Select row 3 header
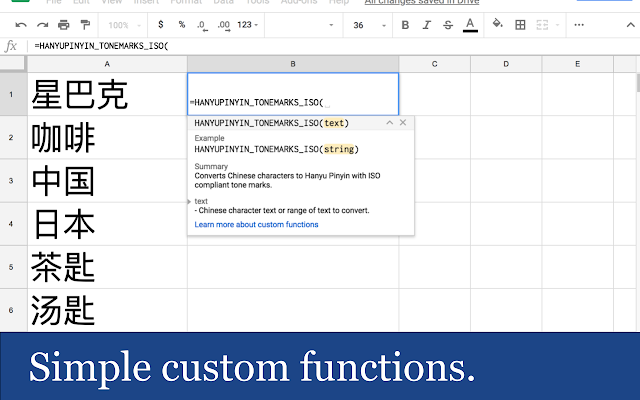 (11, 180)
